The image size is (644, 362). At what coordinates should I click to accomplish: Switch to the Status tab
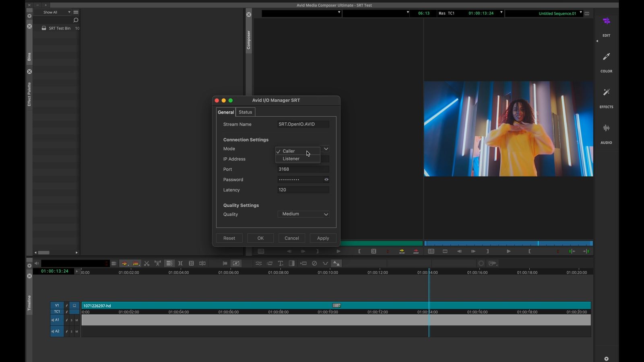point(245,112)
